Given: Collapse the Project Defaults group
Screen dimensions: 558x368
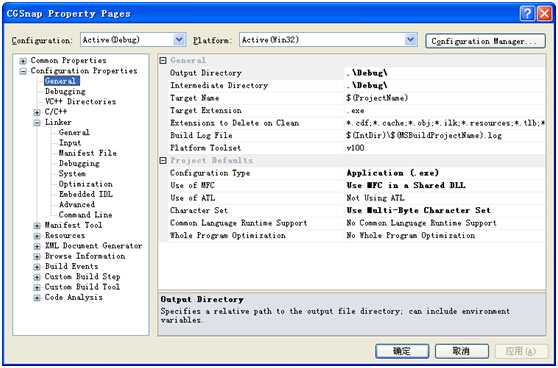Looking at the screenshot, I should pos(163,161).
